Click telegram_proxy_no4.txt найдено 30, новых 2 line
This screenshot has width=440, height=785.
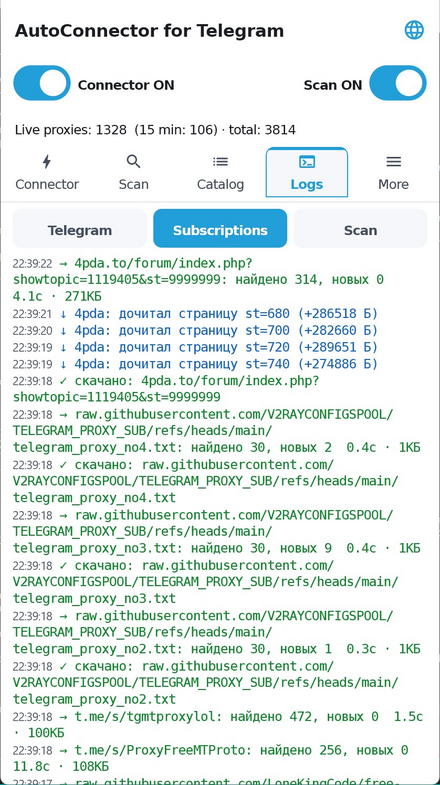[217, 431]
